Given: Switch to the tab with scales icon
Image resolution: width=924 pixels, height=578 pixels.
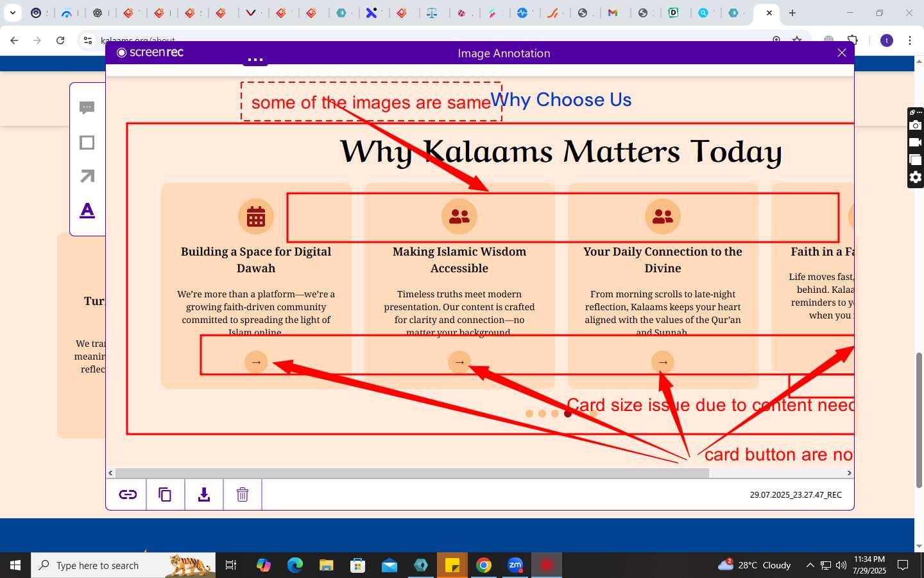Looking at the screenshot, I should tap(432, 13).
